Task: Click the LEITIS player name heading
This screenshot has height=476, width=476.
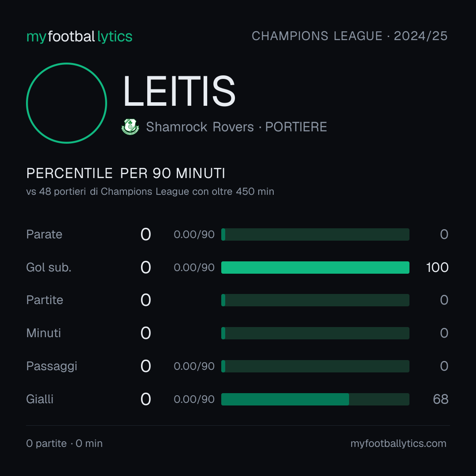Action: pos(179,91)
